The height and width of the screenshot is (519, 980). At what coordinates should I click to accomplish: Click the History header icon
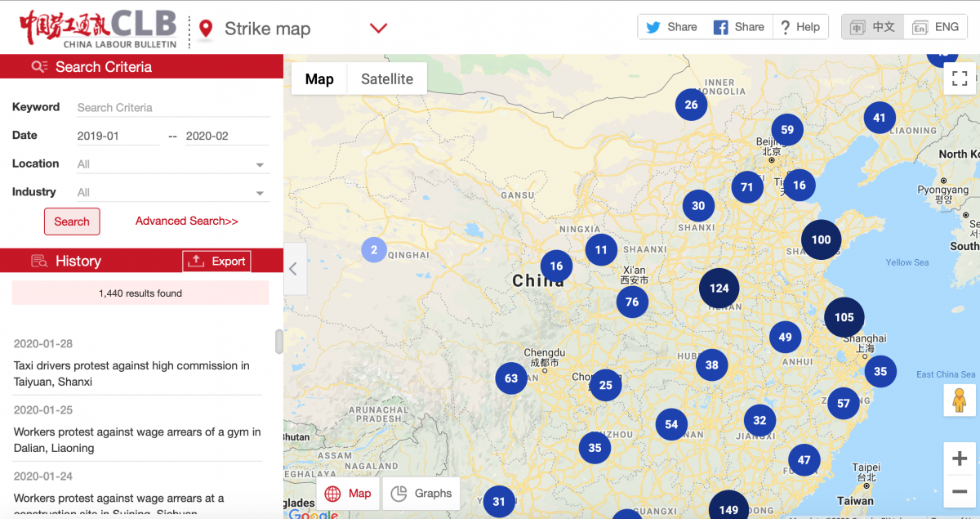[x=39, y=262]
